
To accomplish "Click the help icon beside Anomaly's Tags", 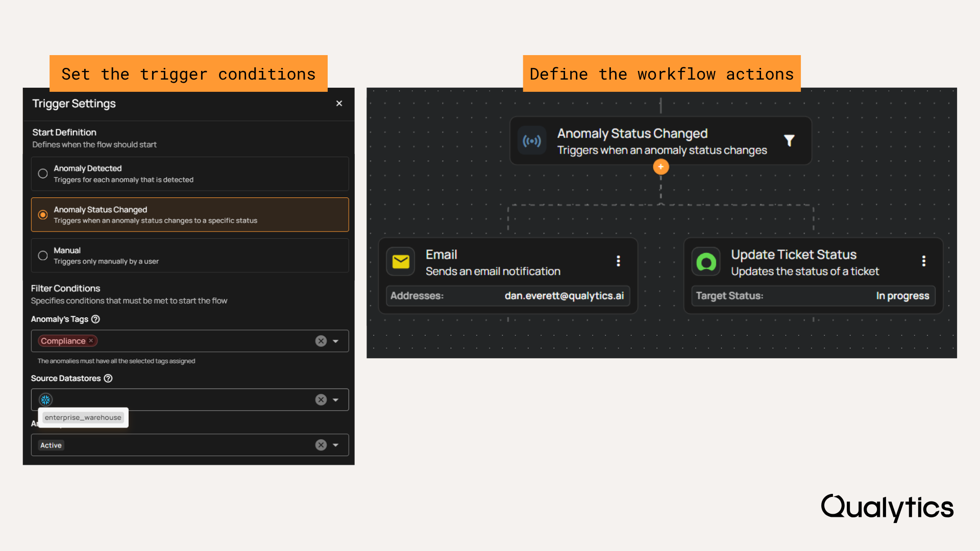I will [95, 319].
